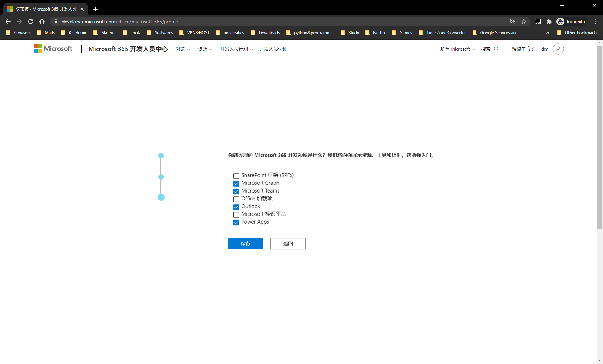Click the scrollbar down arrow
The width and height of the screenshot is (603, 364).
[x=599, y=360]
